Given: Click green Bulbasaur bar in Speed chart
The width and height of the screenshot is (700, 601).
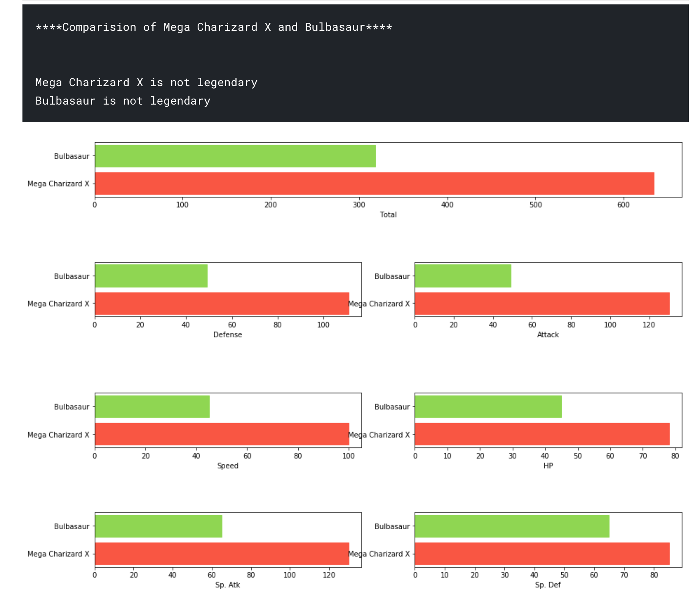Looking at the screenshot, I should tap(152, 407).
